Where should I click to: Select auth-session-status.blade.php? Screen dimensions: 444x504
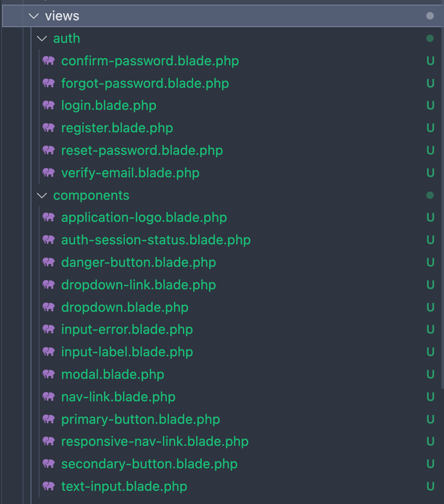click(156, 240)
